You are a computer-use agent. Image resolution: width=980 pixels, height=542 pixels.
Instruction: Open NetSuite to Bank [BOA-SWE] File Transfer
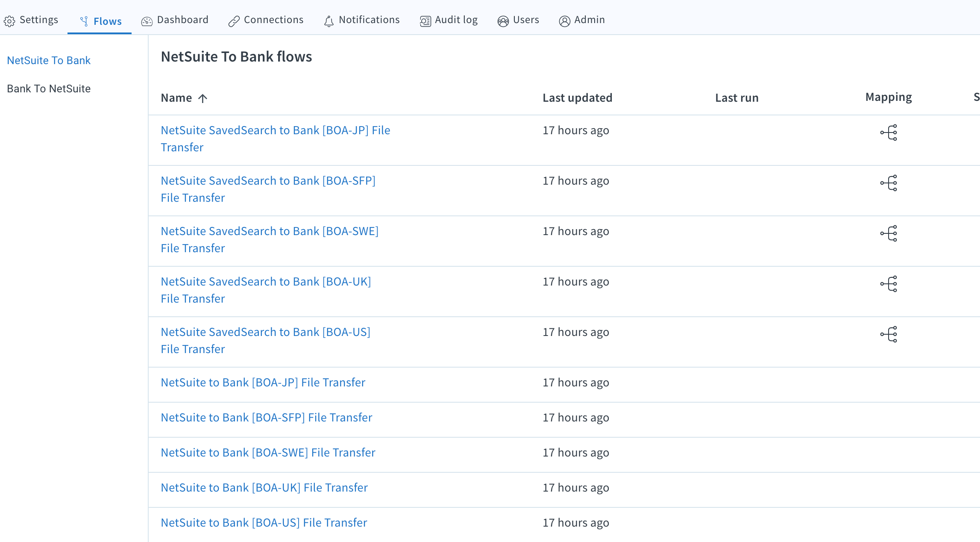click(x=268, y=453)
